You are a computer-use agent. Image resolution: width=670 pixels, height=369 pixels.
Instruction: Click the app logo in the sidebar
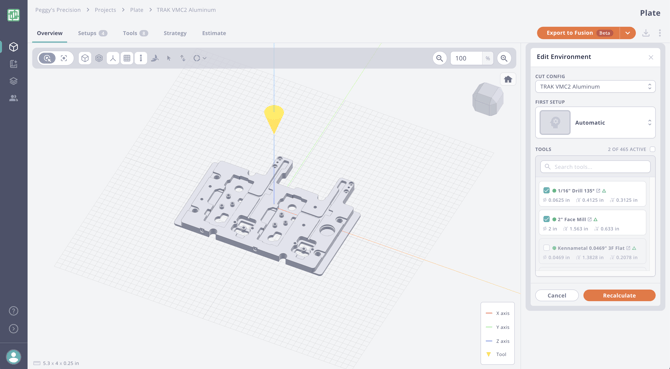[x=13, y=15]
